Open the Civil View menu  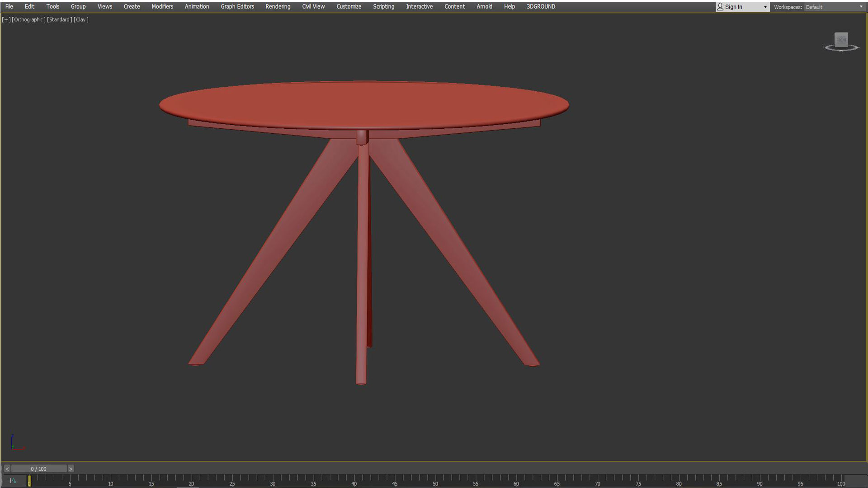coord(313,6)
